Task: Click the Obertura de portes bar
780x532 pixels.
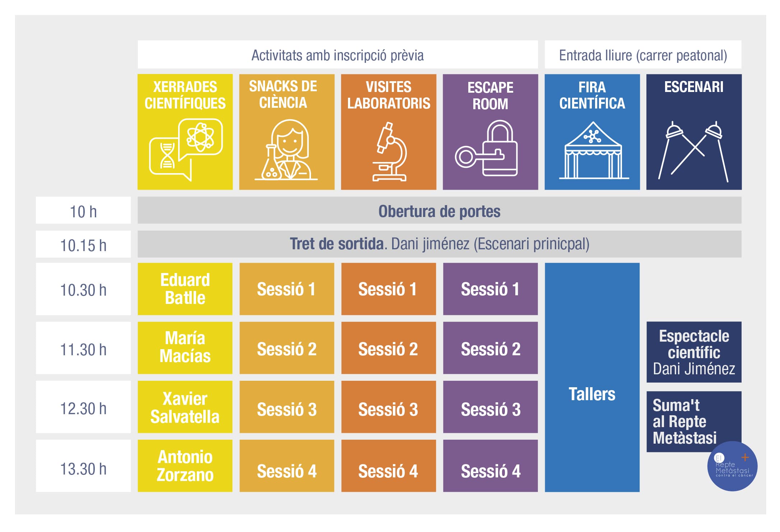Action: coord(439,211)
